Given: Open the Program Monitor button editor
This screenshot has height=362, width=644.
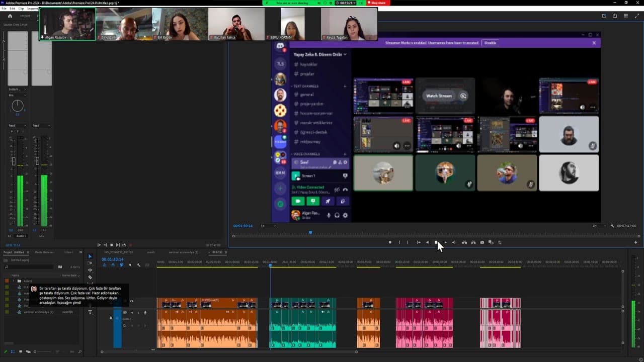Looking at the screenshot, I should click(635, 242).
